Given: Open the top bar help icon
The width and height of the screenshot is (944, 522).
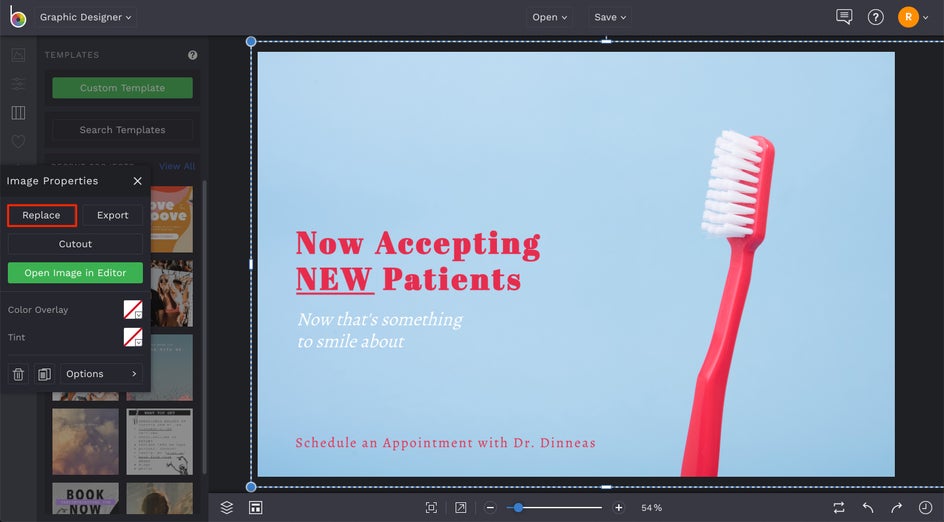Looking at the screenshot, I should tap(875, 17).
